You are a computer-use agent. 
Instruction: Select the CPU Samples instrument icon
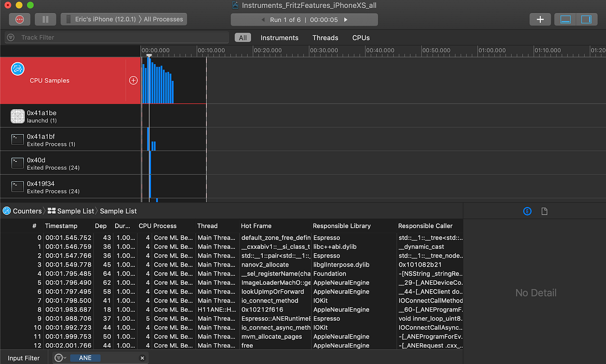point(17,68)
